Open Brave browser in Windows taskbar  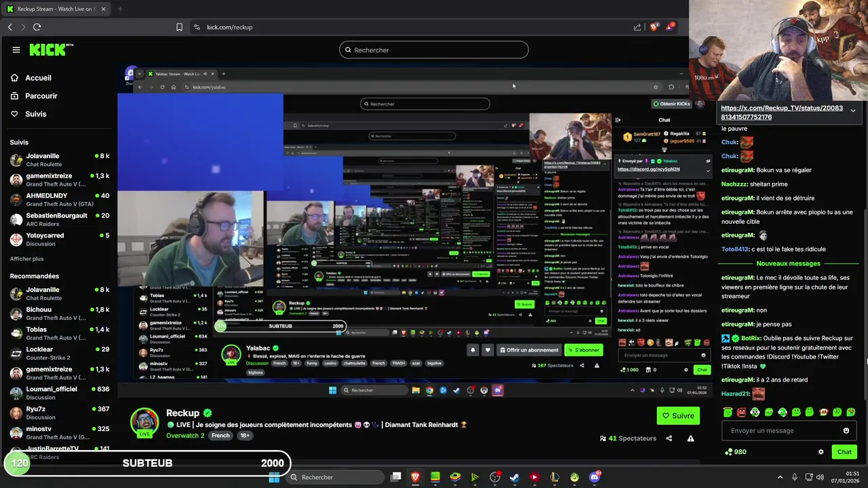[x=415, y=477]
